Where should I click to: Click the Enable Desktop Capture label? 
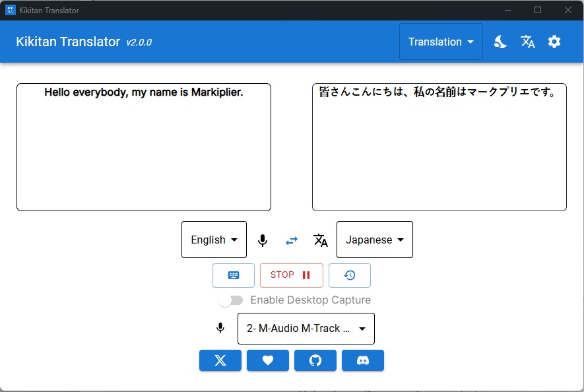click(311, 300)
